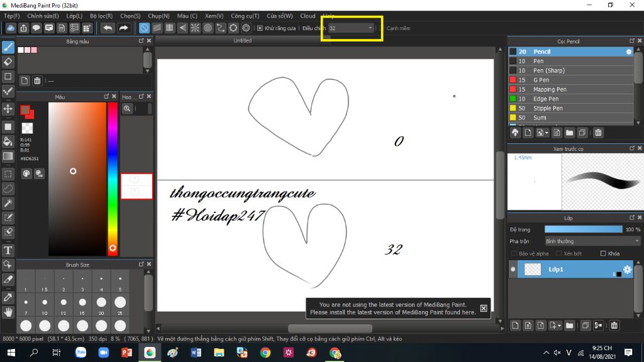Open the Điều chỉnh correction dropdown

pos(351,28)
